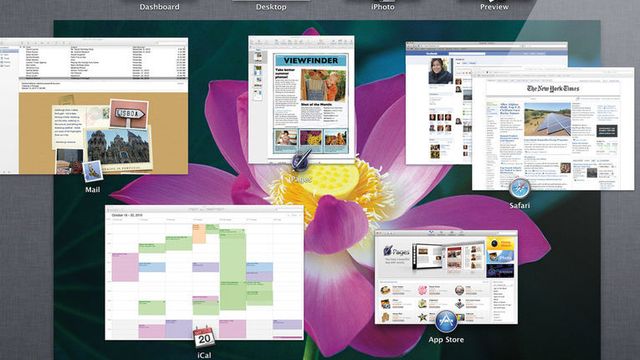Viewport: 640px width, 360px height.
Task: Click the Pages ink pen app icon
Action: click(302, 160)
